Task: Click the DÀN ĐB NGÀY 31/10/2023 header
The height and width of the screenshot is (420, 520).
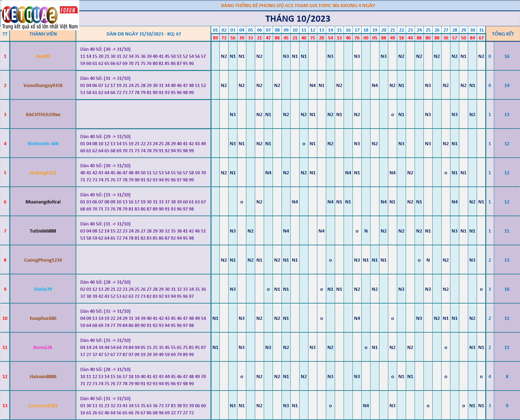Action: click(x=144, y=34)
